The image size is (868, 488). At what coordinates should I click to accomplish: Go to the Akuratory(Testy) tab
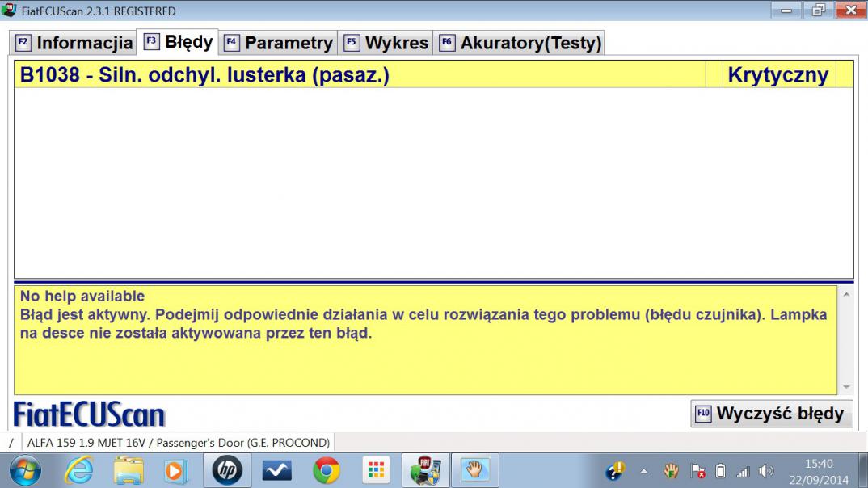[519, 43]
